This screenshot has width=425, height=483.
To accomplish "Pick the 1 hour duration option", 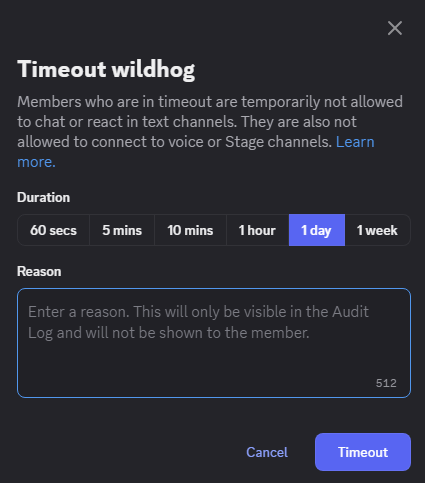I will point(257,230).
